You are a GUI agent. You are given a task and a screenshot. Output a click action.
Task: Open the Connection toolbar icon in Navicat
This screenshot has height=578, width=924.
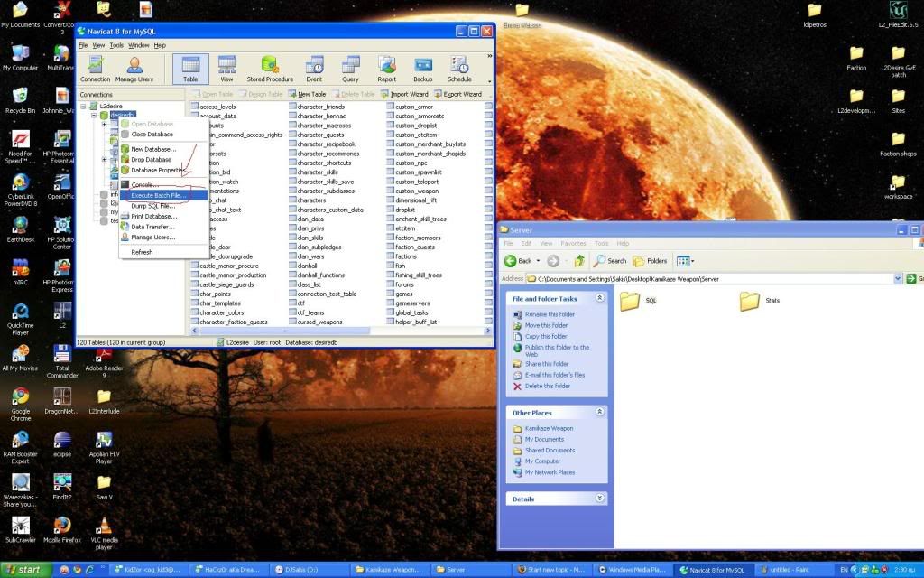point(95,69)
